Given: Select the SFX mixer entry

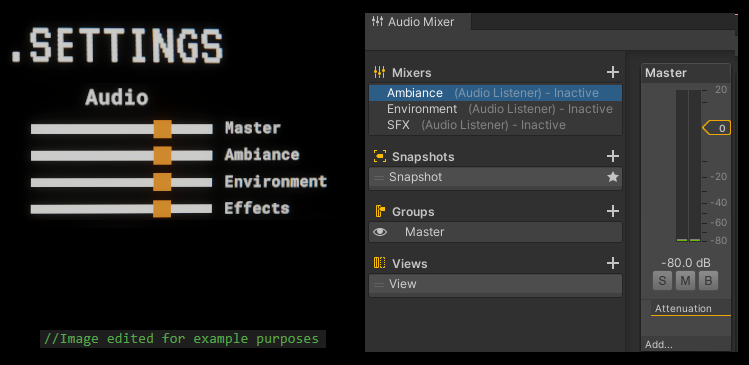Looking at the screenshot, I should (495, 125).
